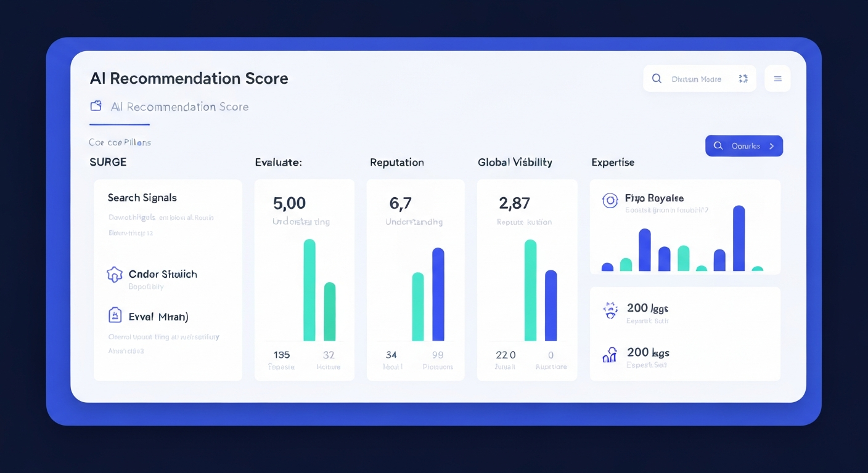Click the Evaluate: column heading
The height and width of the screenshot is (473, 868).
(278, 163)
